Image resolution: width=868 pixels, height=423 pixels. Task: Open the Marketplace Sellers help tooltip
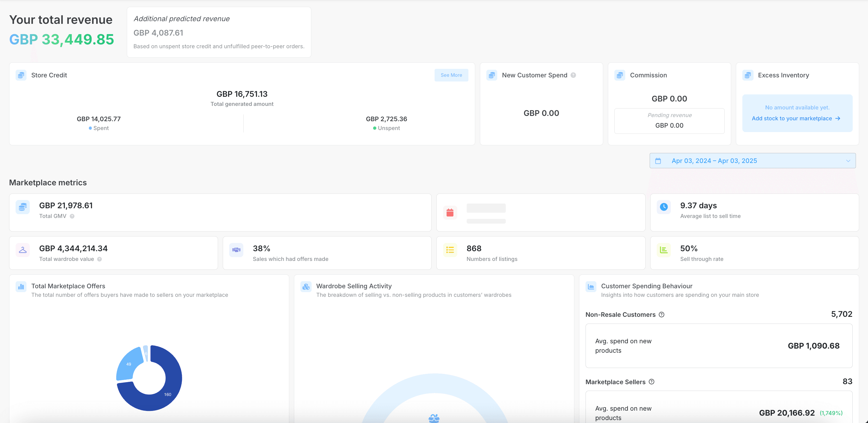(651, 382)
